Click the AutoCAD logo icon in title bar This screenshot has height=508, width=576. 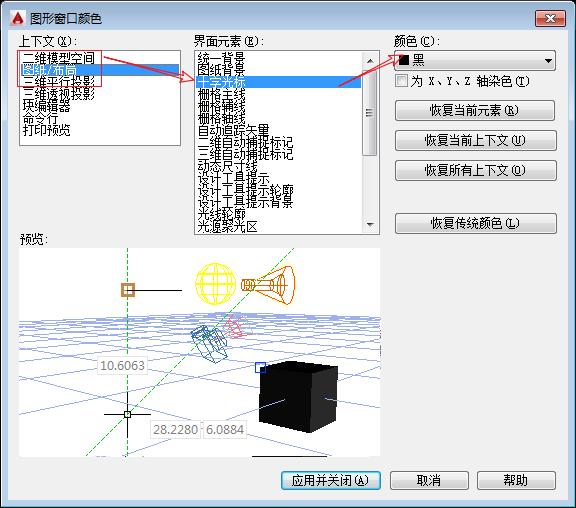[17, 18]
